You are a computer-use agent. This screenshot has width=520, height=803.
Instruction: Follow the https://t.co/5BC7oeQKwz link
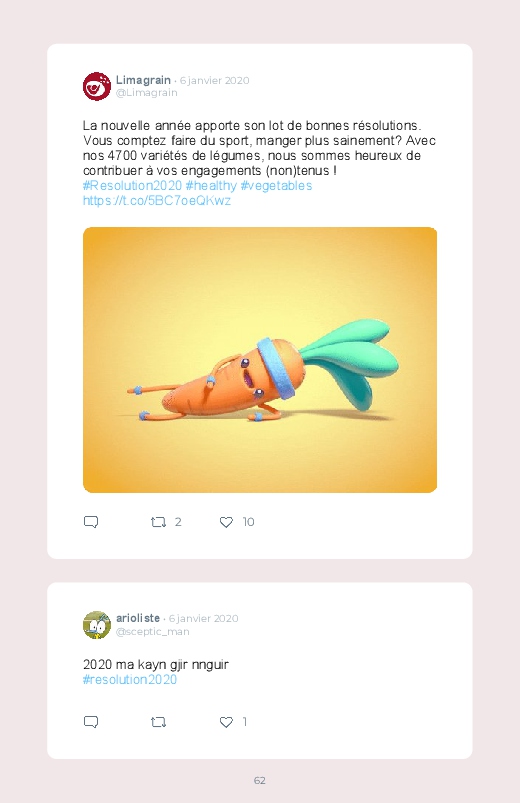tap(157, 200)
